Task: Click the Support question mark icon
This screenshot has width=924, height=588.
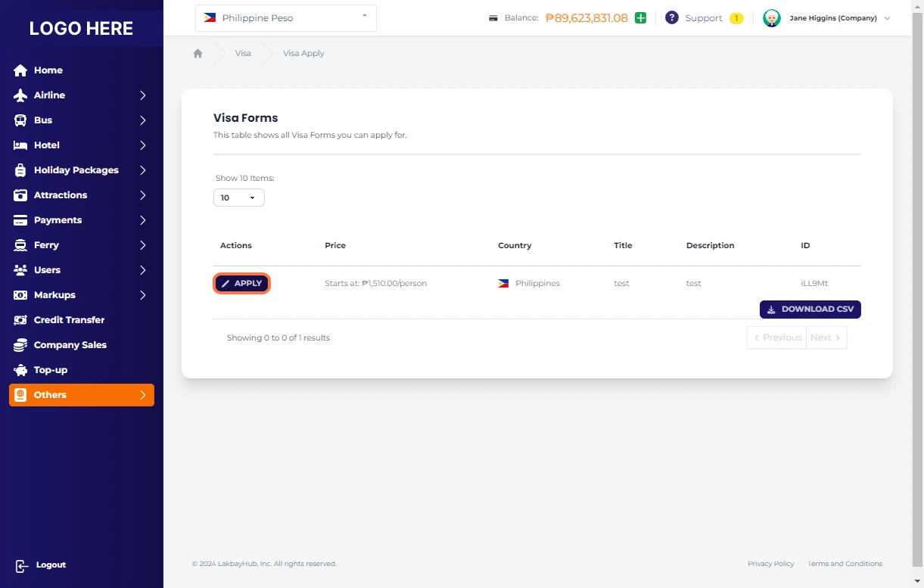Action: [671, 18]
